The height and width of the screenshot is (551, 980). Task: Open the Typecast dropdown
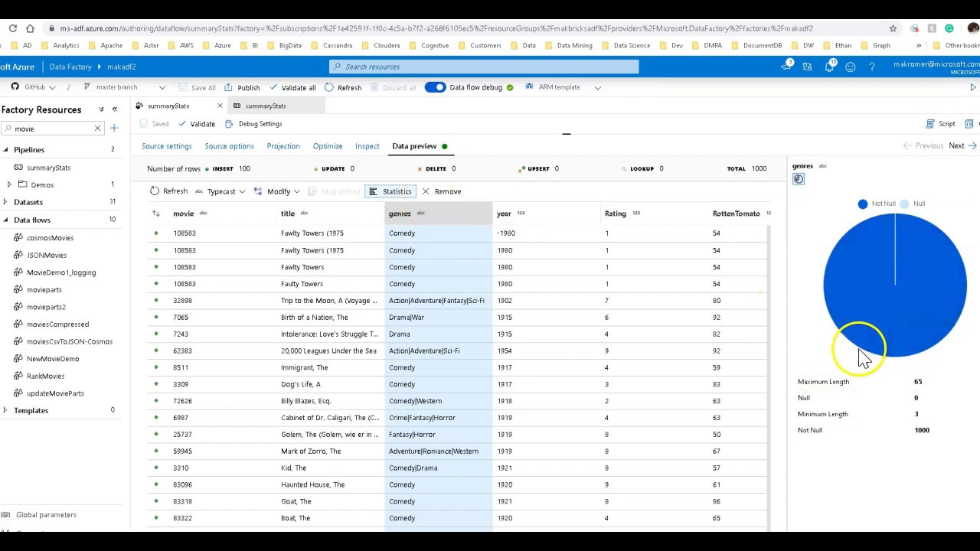coord(220,191)
